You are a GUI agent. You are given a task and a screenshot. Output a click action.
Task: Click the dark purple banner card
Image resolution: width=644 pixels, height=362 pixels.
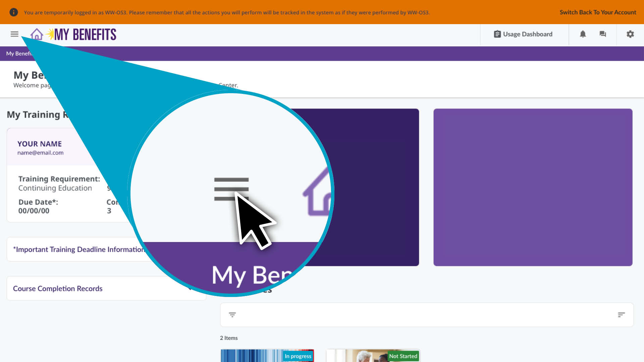click(376, 187)
